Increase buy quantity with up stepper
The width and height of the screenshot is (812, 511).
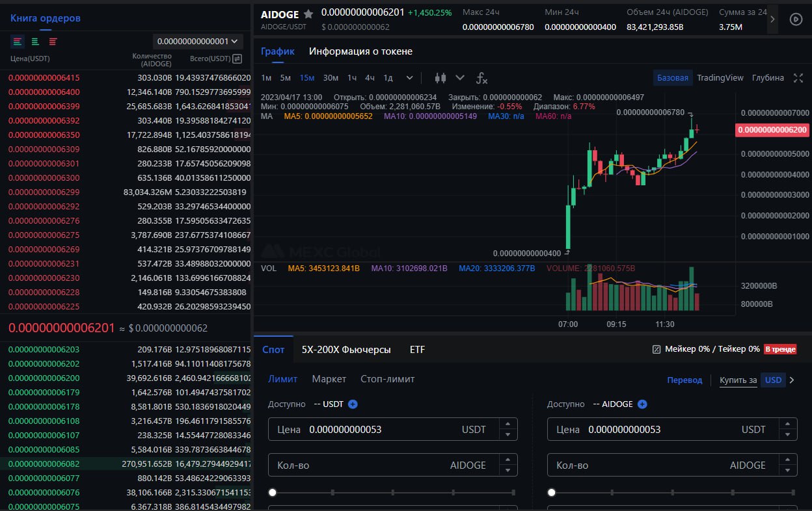tap(508, 460)
